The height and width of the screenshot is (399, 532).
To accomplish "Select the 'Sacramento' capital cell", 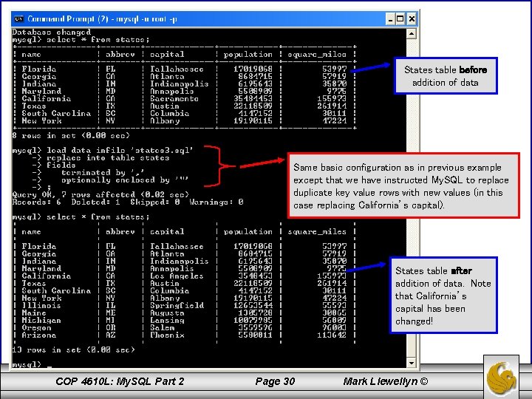I will click(x=174, y=99).
